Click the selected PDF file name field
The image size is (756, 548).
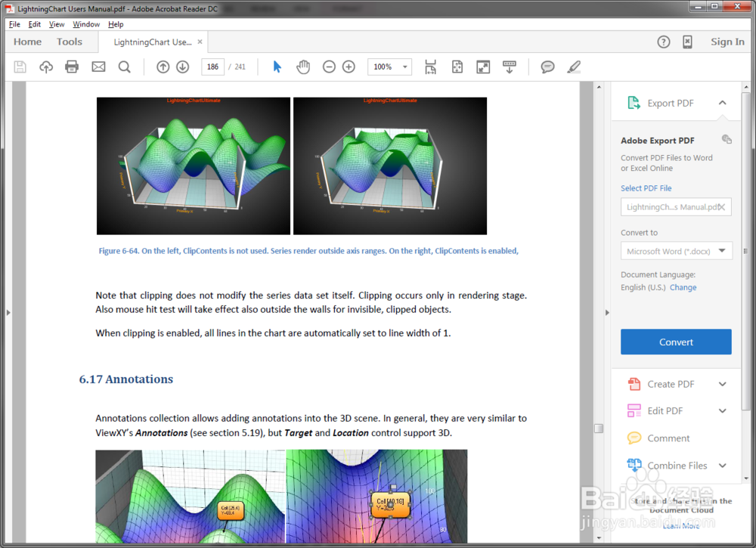(676, 207)
